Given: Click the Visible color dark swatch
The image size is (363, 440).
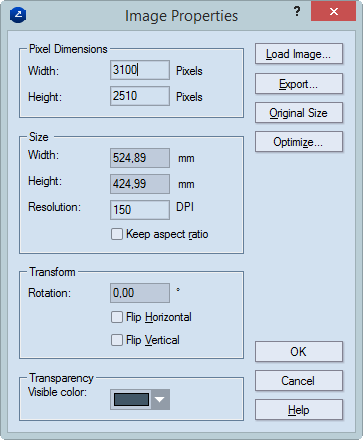Looking at the screenshot, I should point(131,399).
